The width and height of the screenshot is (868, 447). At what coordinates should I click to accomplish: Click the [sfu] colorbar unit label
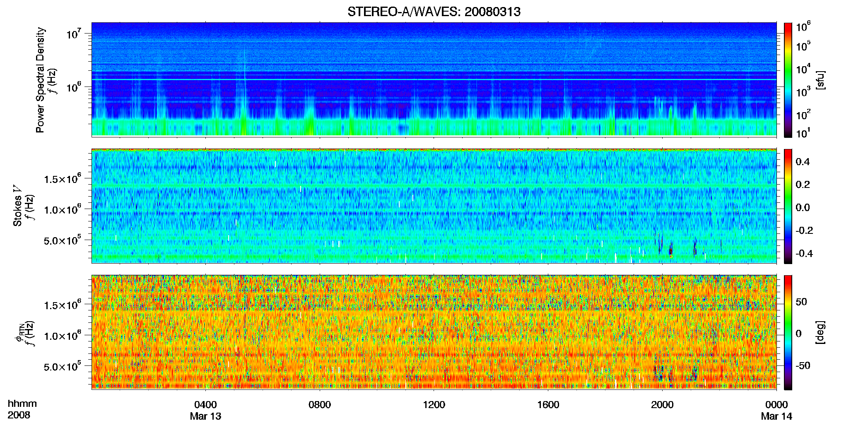[x=820, y=80]
